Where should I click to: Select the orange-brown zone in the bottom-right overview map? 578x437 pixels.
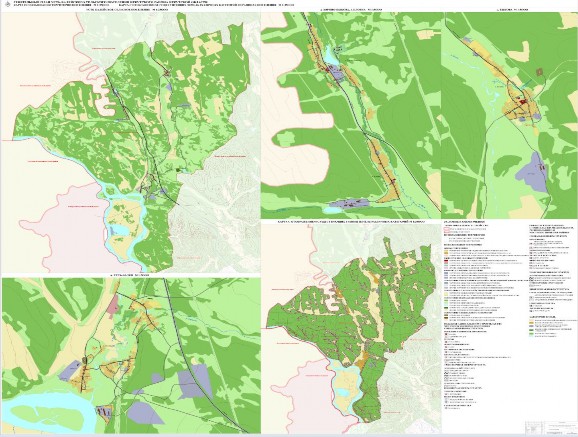pos(364,358)
